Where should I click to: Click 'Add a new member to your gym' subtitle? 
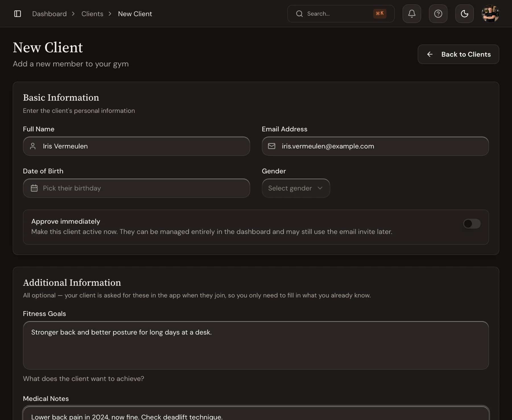coord(71,64)
